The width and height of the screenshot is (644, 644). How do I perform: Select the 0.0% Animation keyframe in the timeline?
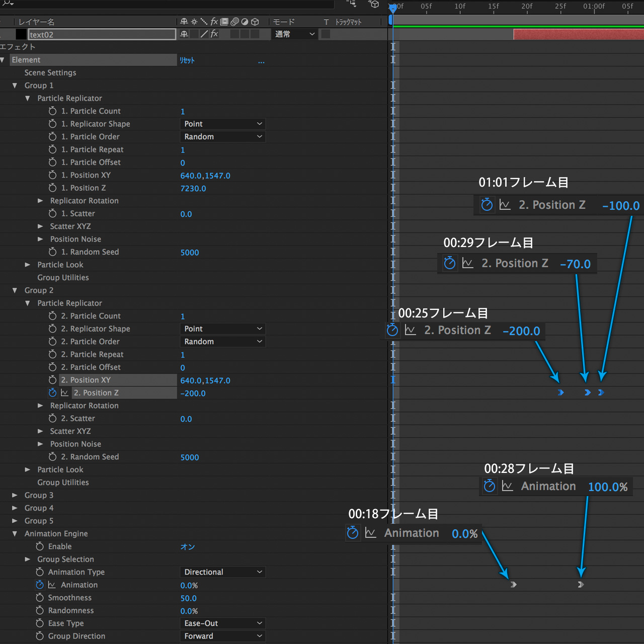[513, 585]
